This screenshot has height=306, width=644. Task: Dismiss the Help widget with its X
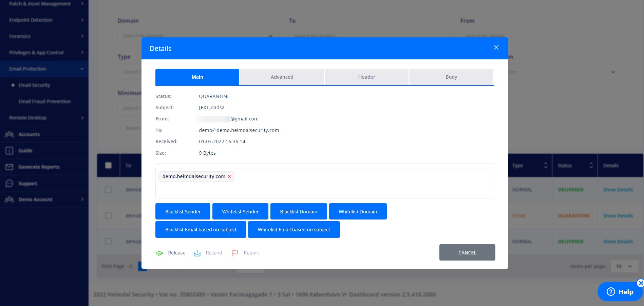(640, 283)
